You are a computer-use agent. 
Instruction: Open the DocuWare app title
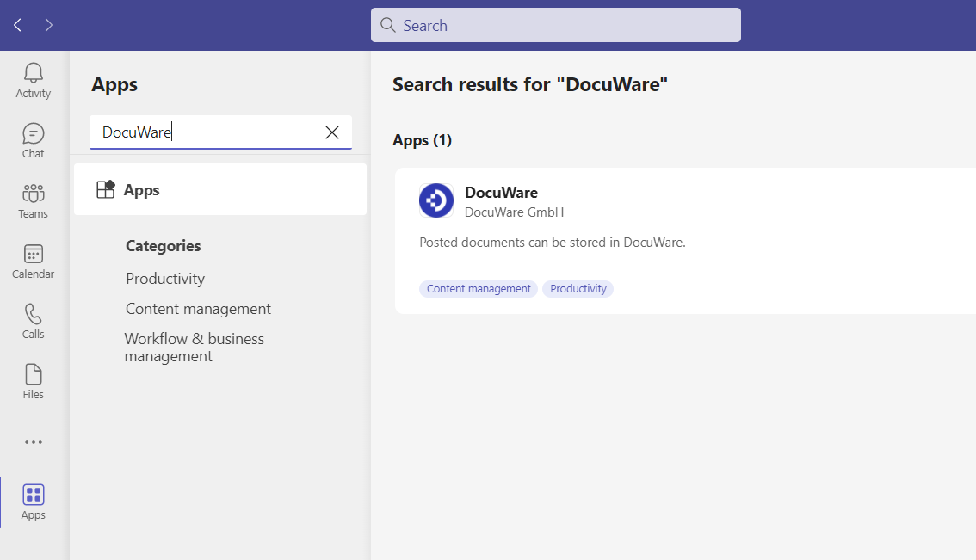pyautogui.click(x=501, y=193)
